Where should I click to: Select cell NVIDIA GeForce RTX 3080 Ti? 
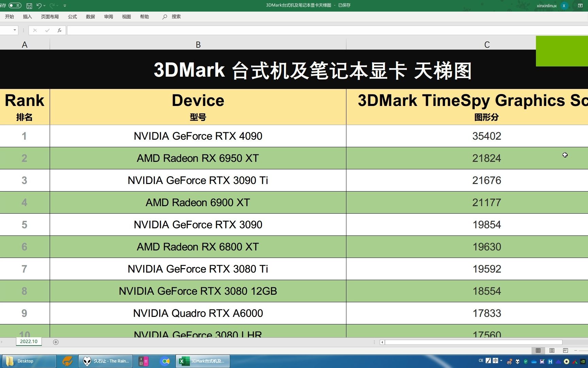coord(198,269)
